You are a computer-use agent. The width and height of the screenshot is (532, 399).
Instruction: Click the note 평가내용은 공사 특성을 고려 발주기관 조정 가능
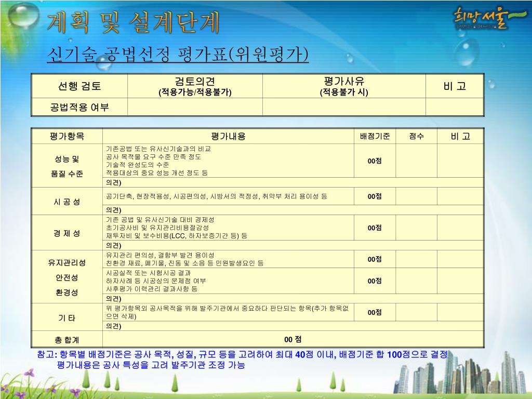point(151,365)
